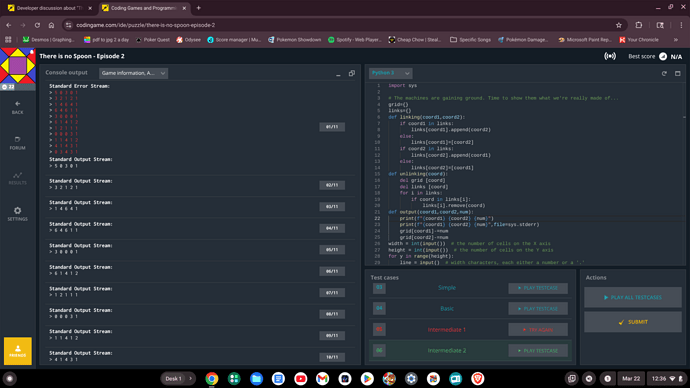Open Gmail from the shelf

click(x=323, y=378)
